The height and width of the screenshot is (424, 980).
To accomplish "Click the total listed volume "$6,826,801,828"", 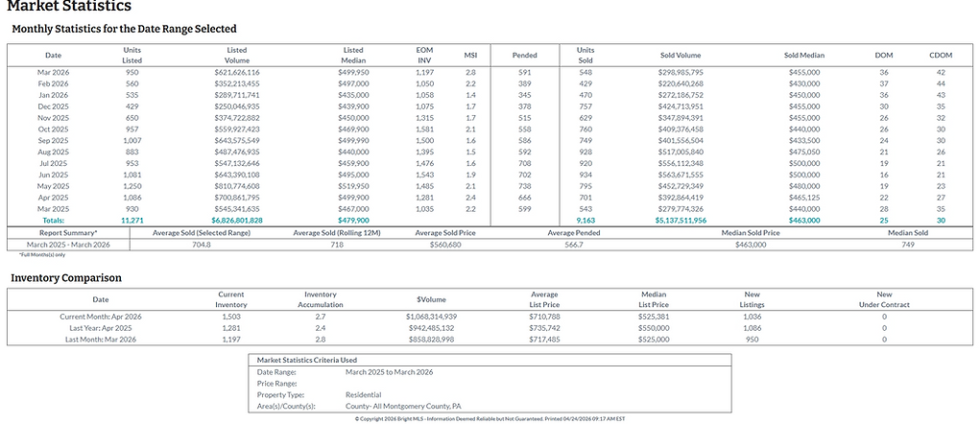I will pyautogui.click(x=237, y=221).
